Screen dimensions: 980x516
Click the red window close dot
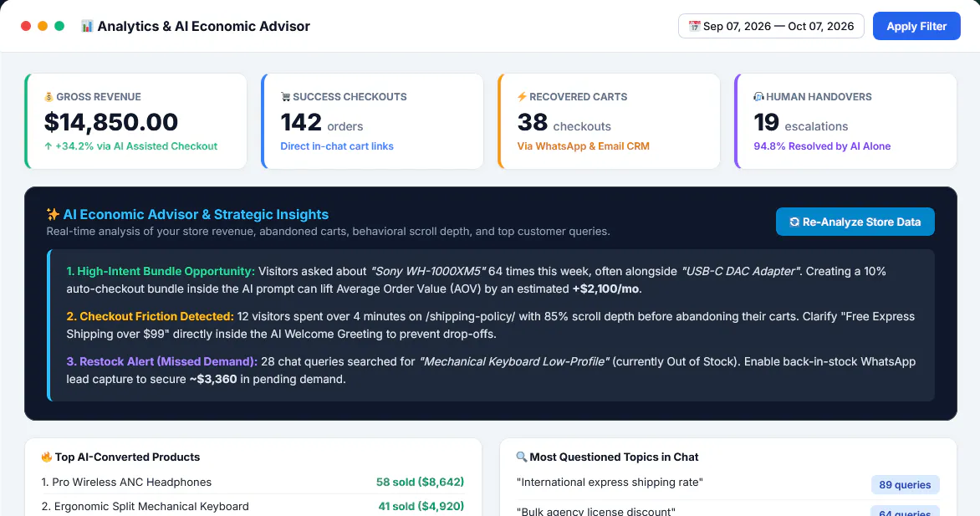pyautogui.click(x=26, y=26)
